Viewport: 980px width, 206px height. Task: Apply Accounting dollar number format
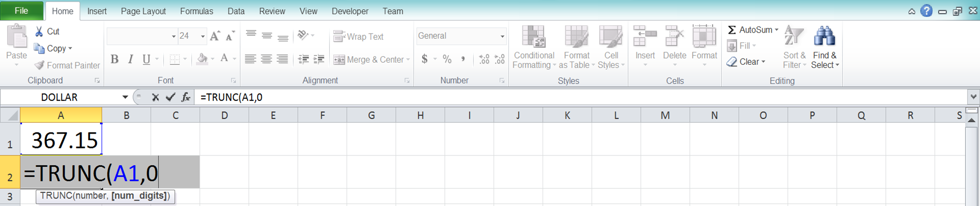coord(425,59)
